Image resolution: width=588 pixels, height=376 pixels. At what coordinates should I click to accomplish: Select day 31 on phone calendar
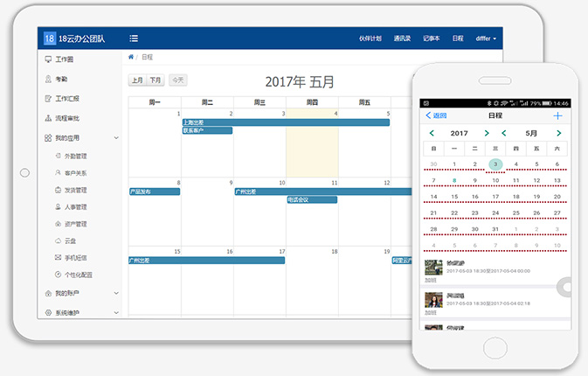(495, 229)
